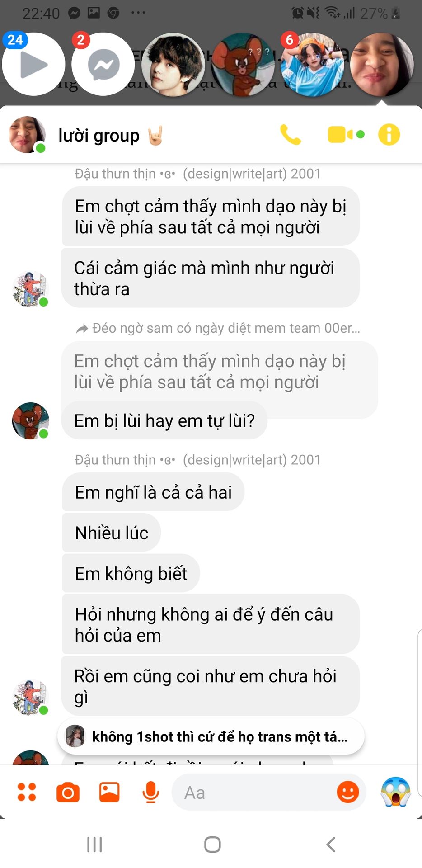Tap the message 'Em bị lùi hay em tự lùi?'
Screen dimensions: 422x868
point(164,421)
